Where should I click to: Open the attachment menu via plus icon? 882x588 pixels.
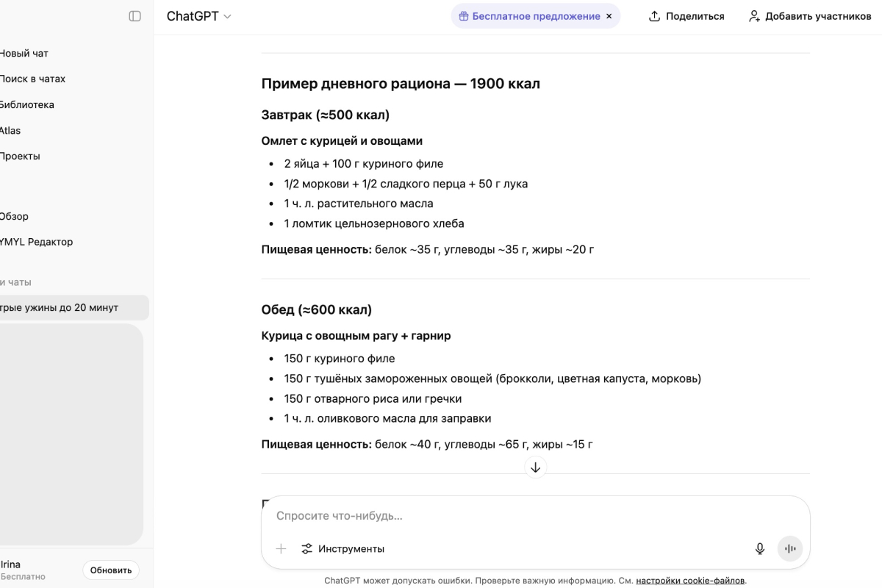(280, 548)
